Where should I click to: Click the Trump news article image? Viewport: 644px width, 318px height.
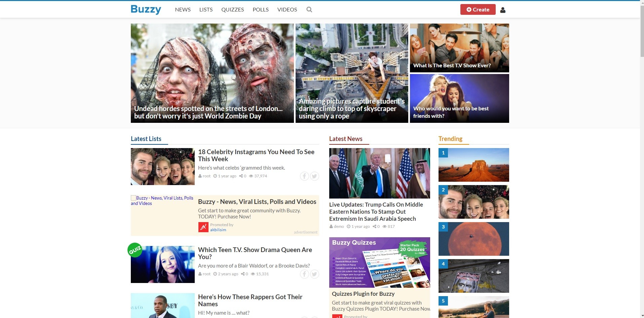(380, 173)
